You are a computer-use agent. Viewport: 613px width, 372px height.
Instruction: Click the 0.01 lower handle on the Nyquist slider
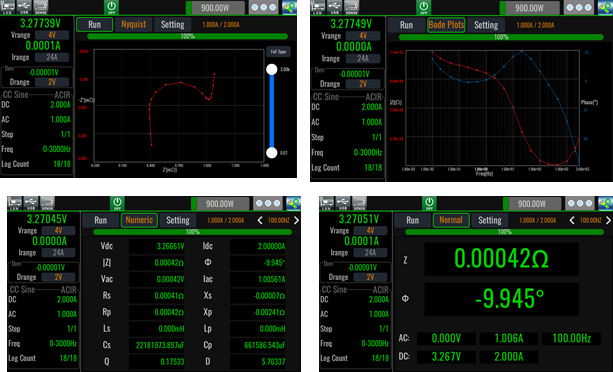pyautogui.click(x=272, y=153)
